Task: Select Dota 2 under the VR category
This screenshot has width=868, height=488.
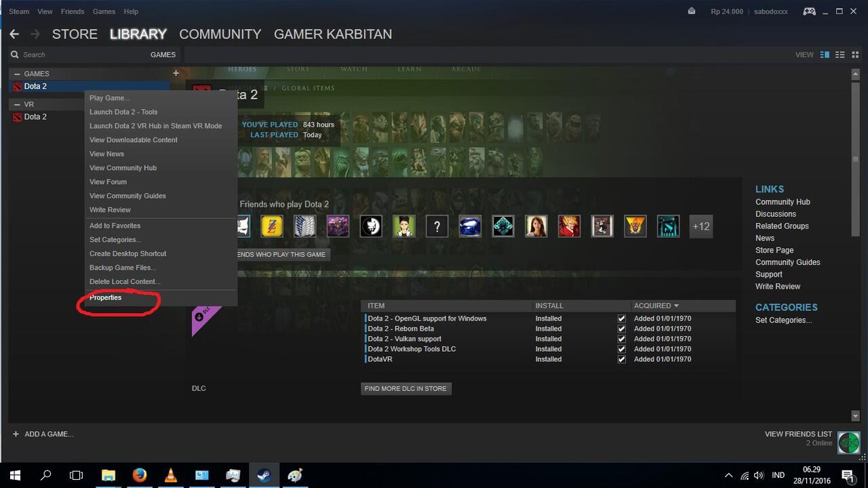Action: 35,117
